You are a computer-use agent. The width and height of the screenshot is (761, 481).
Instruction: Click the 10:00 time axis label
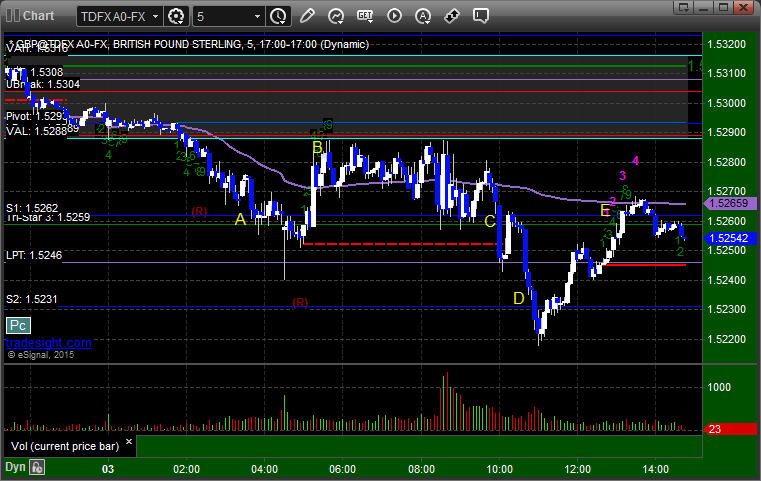click(499, 469)
